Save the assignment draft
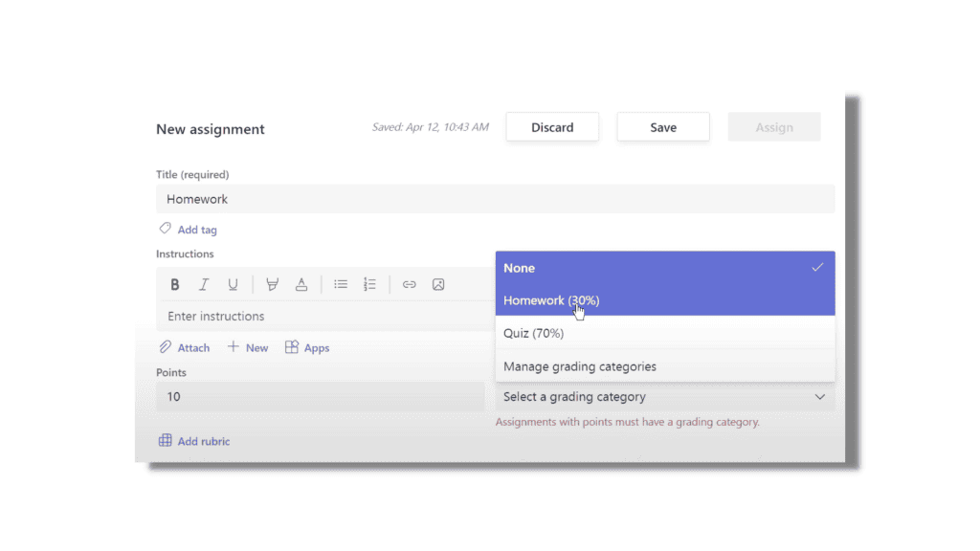Screen dimensions: 980x551 (x=663, y=127)
